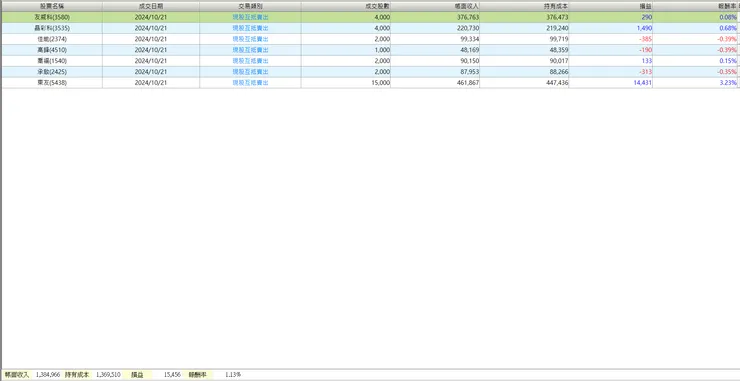
Task: Sort by the 交易類別 column header
Action: coord(250,7)
